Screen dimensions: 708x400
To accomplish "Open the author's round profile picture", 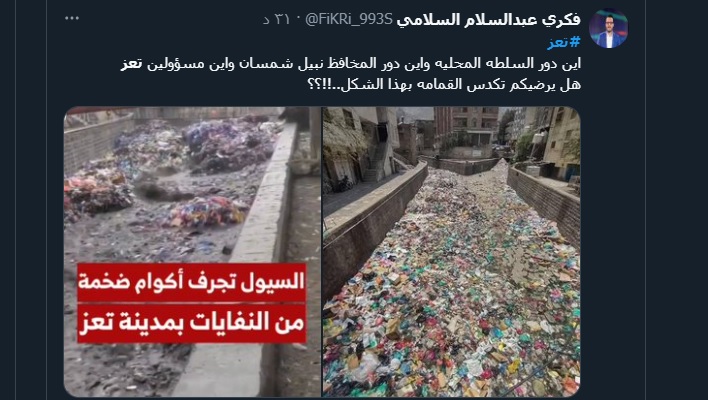I will [x=608, y=28].
